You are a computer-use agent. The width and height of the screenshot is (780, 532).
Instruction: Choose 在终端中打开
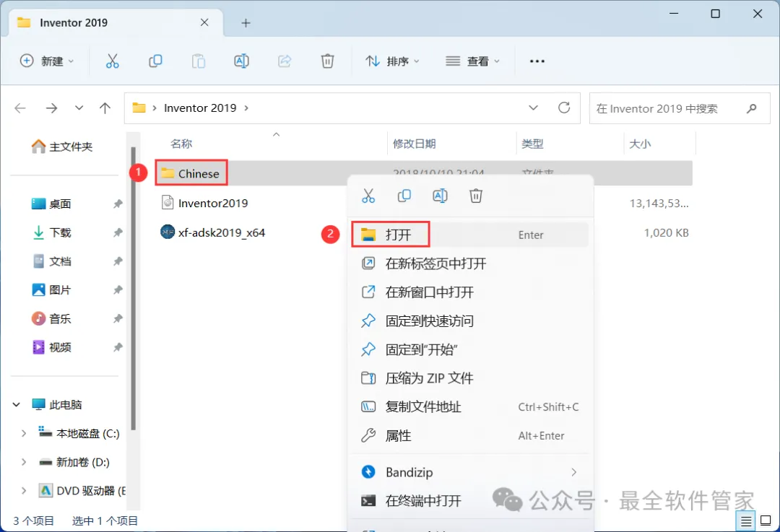point(470,501)
